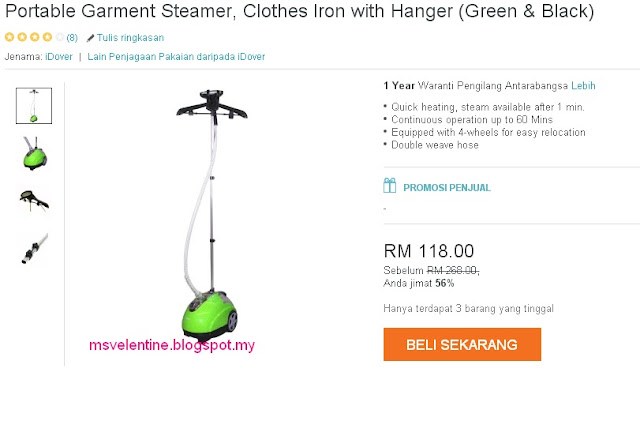Viewport: 640px width, 421px height.
Task: Expand warranty details via Lebih link
Action: pyautogui.click(x=583, y=86)
